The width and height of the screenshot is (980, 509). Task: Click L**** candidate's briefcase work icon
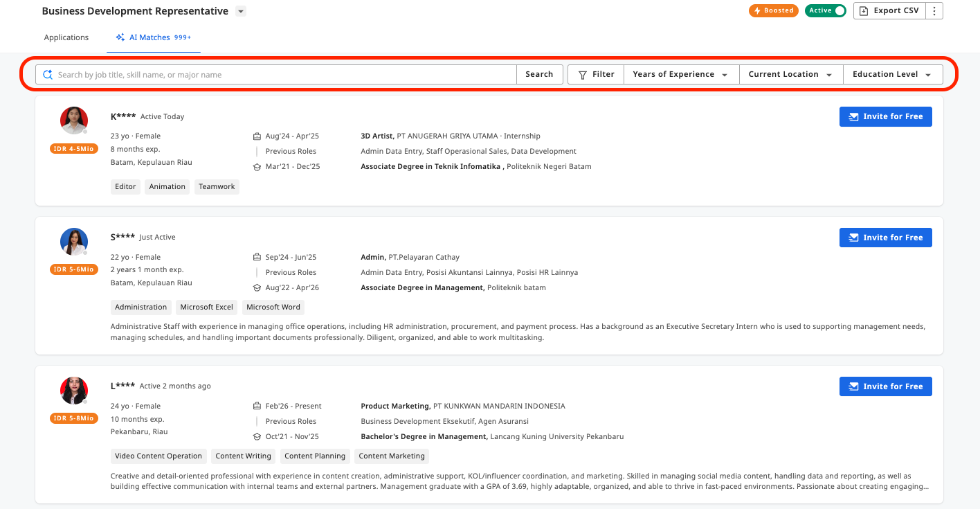[257, 407]
